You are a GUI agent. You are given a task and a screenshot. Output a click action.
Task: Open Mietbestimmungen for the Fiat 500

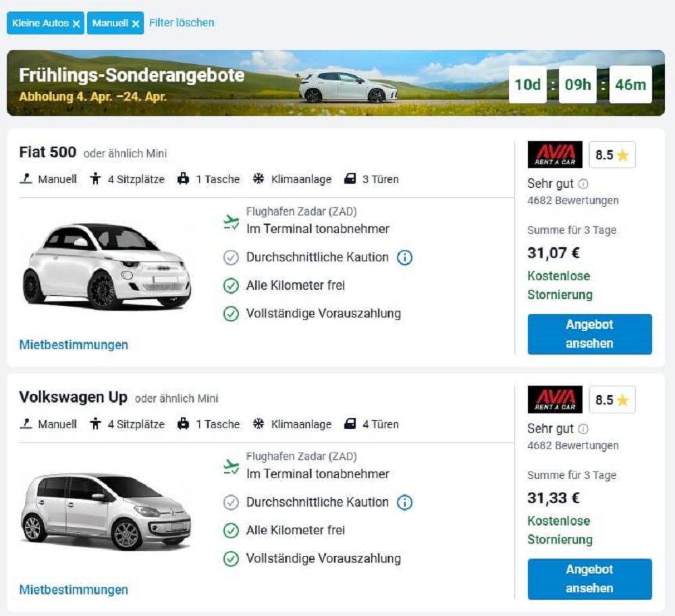(74, 344)
